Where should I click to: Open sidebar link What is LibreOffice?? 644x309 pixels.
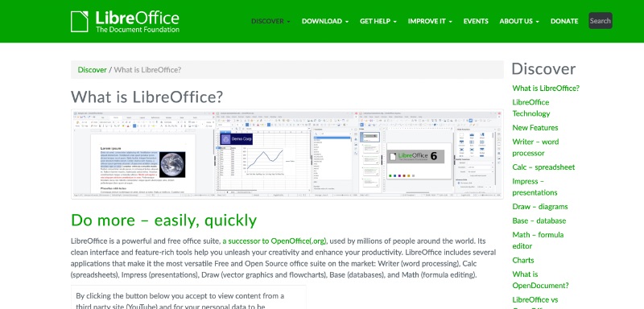click(546, 89)
